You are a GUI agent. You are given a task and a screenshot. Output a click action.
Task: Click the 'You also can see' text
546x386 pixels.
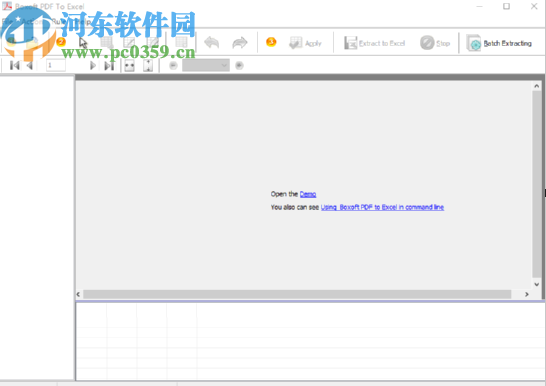click(x=295, y=207)
